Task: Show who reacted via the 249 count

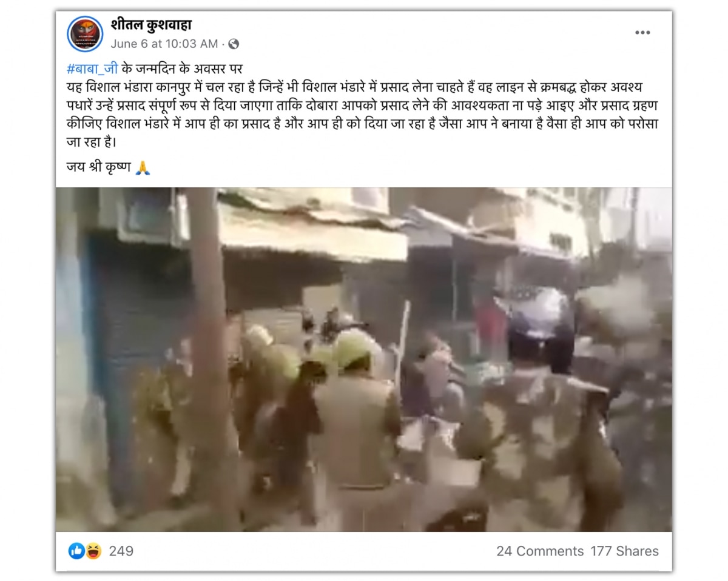Action: [x=121, y=551]
